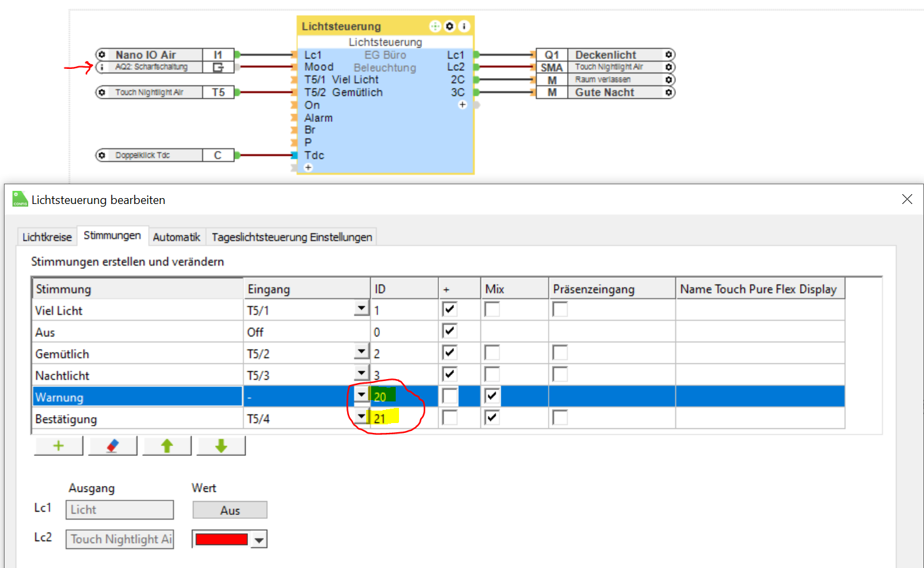Open the Eingang dropdown for Bestätigung
Viewport: 924px width, 568px height.
(x=361, y=417)
